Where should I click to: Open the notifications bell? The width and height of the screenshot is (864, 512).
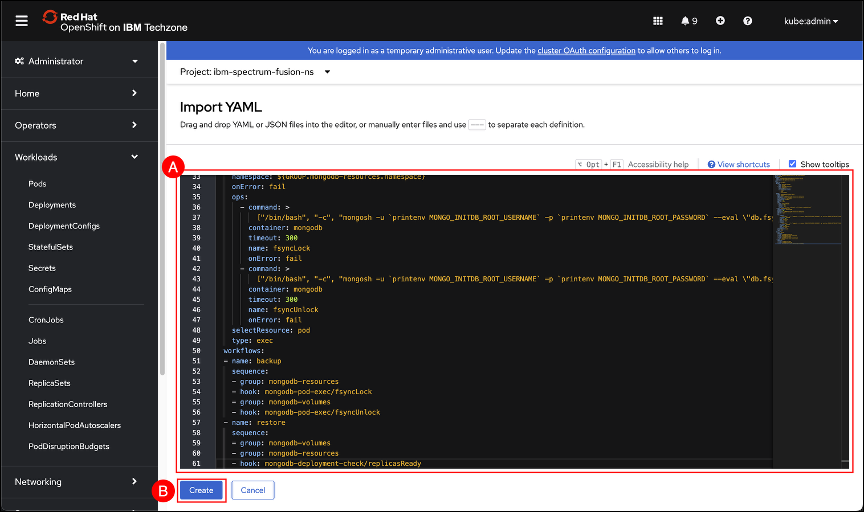[x=686, y=20]
